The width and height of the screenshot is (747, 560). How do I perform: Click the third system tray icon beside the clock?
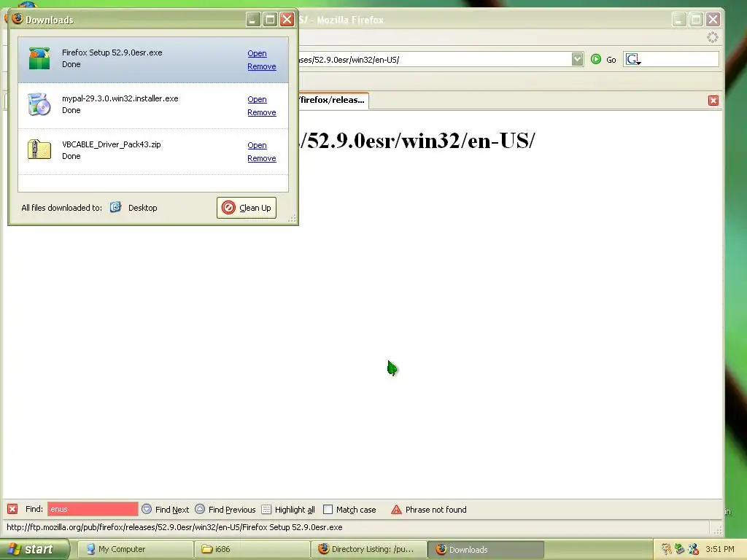(693, 549)
